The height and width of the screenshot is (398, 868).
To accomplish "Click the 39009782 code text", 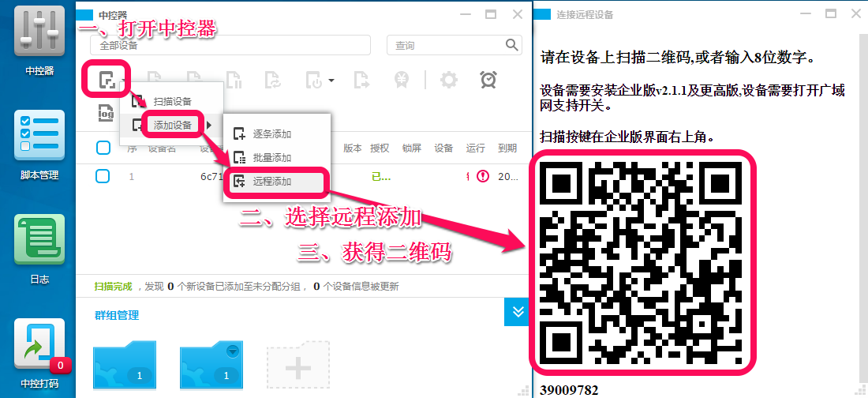I will (569, 389).
